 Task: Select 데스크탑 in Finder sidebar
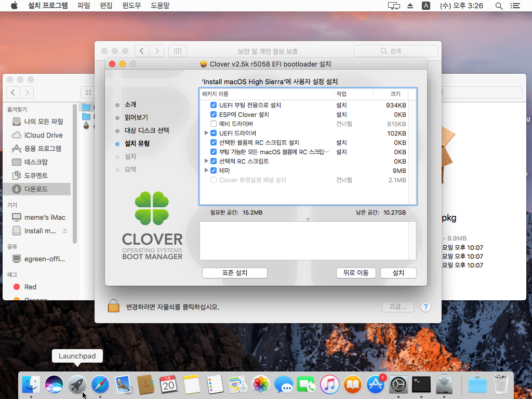(x=37, y=162)
